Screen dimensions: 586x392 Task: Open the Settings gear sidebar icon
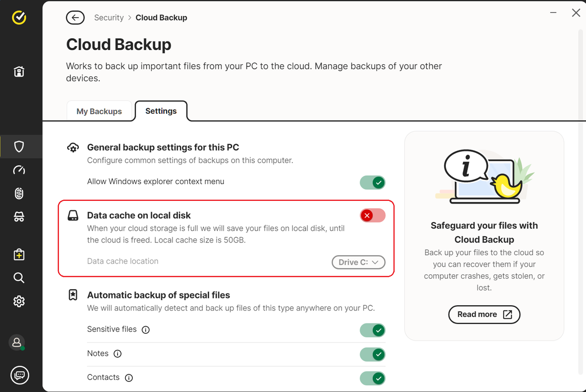[x=19, y=301]
